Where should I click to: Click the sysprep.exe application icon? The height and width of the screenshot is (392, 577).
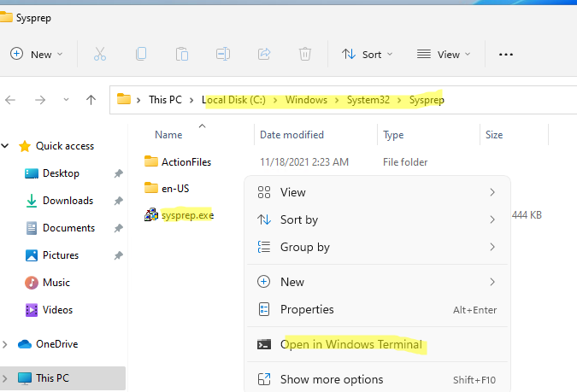click(151, 214)
